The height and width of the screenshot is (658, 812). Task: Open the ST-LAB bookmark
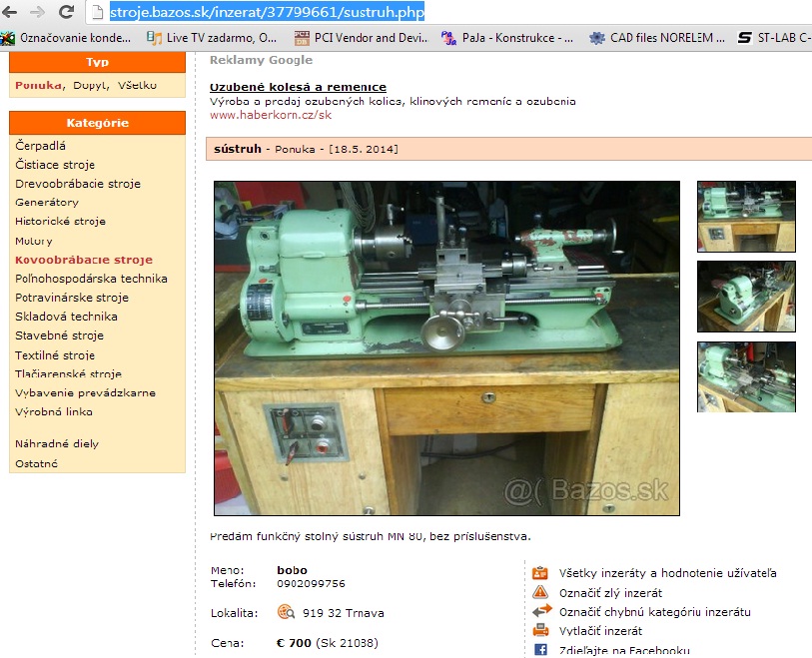pyautogui.click(x=772, y=38)
